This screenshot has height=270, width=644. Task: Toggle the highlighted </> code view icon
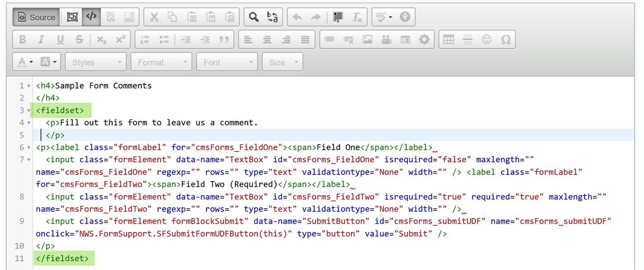[92, 17]
